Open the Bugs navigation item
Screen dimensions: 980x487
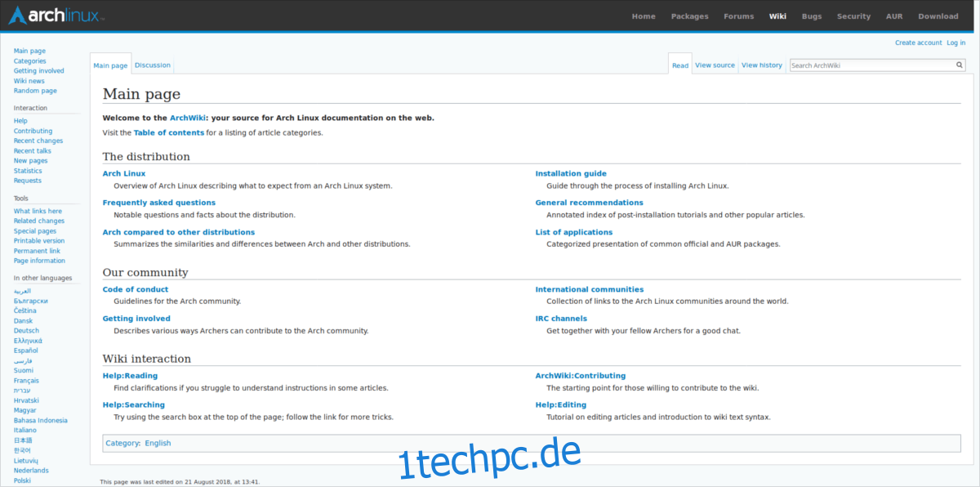point(812,16)
